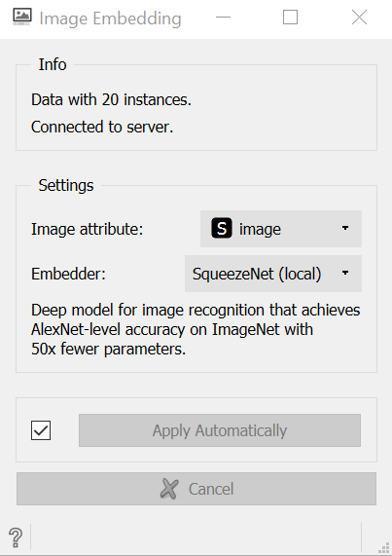Click the Image Embedding window icon
The image size is (392, 556).
22,17
